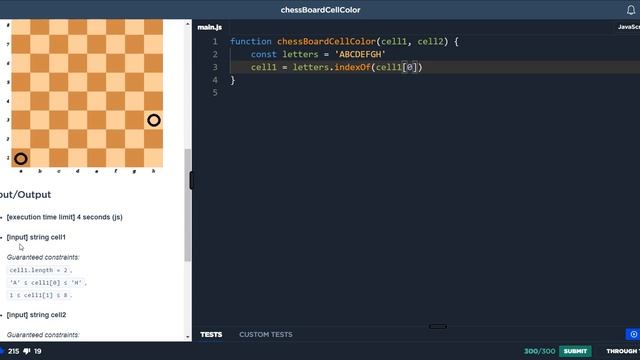Click the circle marker on cell H3

pyautogui.click(x=154, y=120)
